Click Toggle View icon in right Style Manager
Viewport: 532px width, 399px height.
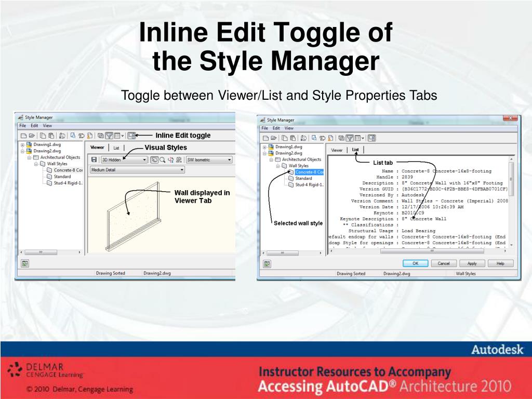341,138
